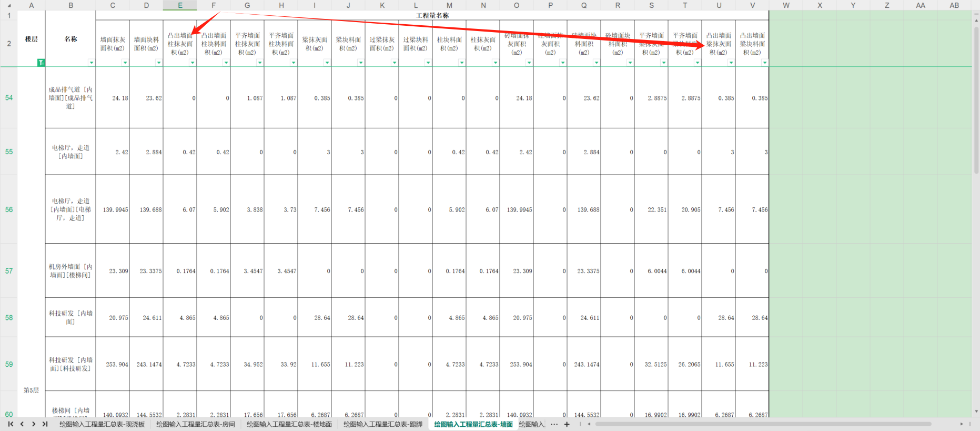
Task: Select row 56 header
Action: click(9, 209)
